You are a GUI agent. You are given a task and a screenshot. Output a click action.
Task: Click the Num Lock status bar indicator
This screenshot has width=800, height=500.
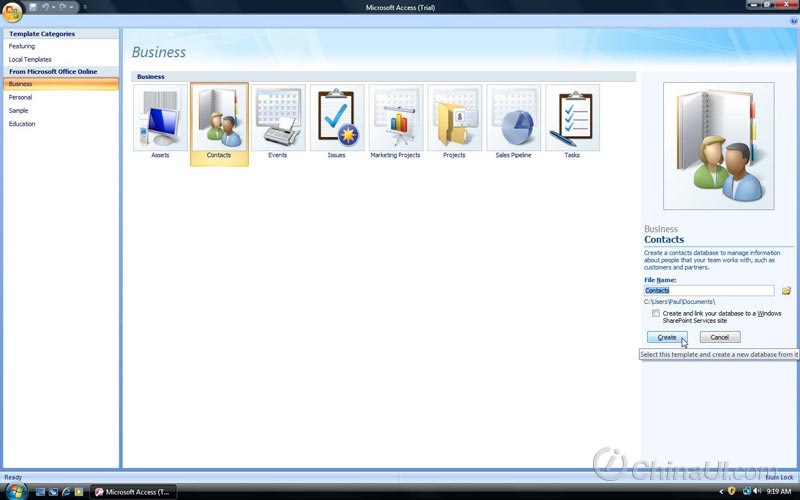pos(779,478)
